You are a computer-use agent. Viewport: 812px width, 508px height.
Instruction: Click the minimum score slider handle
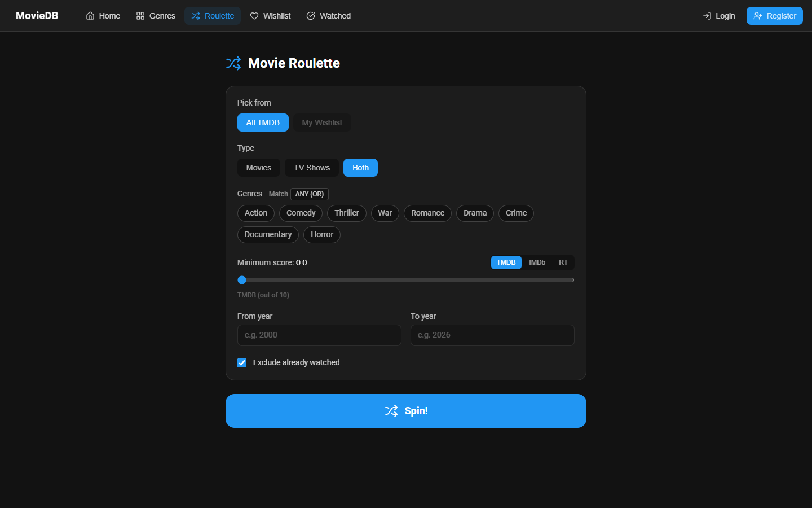(x=242, y=280)
